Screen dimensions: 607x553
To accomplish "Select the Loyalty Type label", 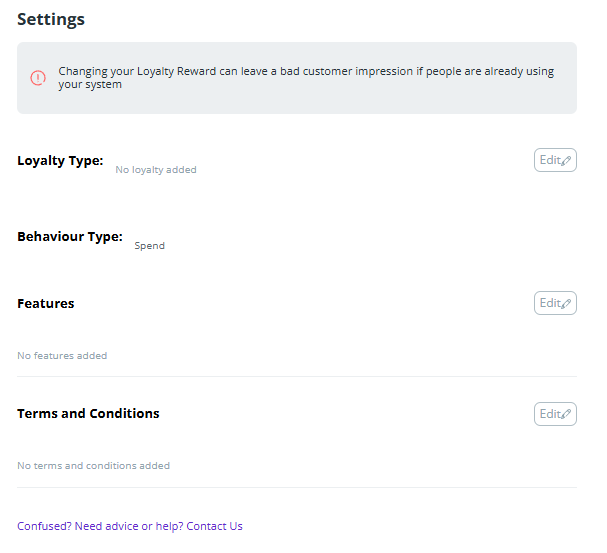I will click(x=60, y=160).
